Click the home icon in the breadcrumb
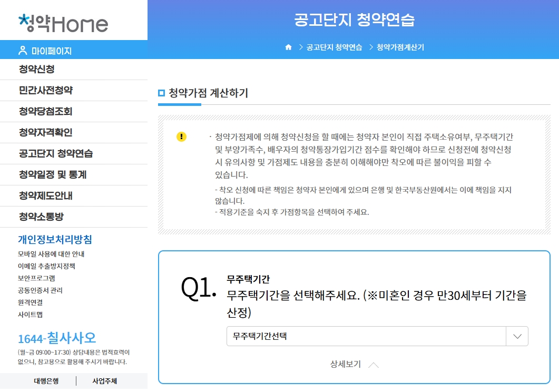The image size is (559, 392). pyautogui.click(x=288, y=47)
